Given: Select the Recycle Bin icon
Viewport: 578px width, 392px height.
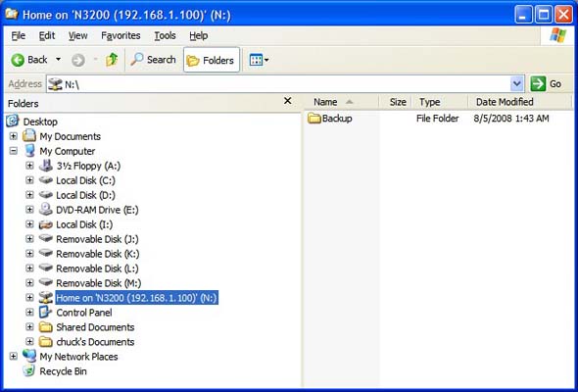Looking at the screenshot, I should click(28, 370).
